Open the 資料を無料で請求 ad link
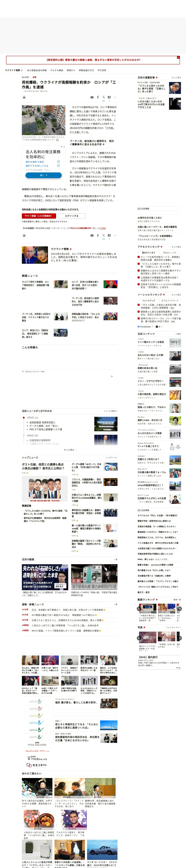Viewport: 186px width, 868px height. coord(35,162)
